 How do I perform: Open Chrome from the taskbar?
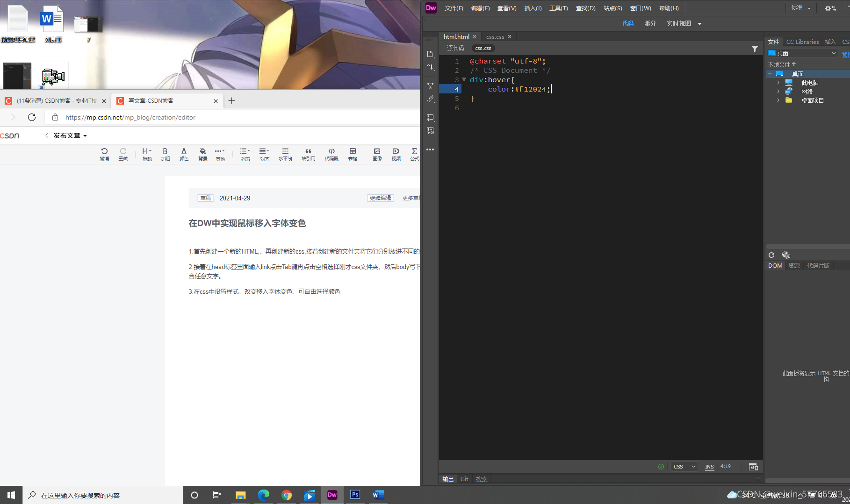click(286, 495)
